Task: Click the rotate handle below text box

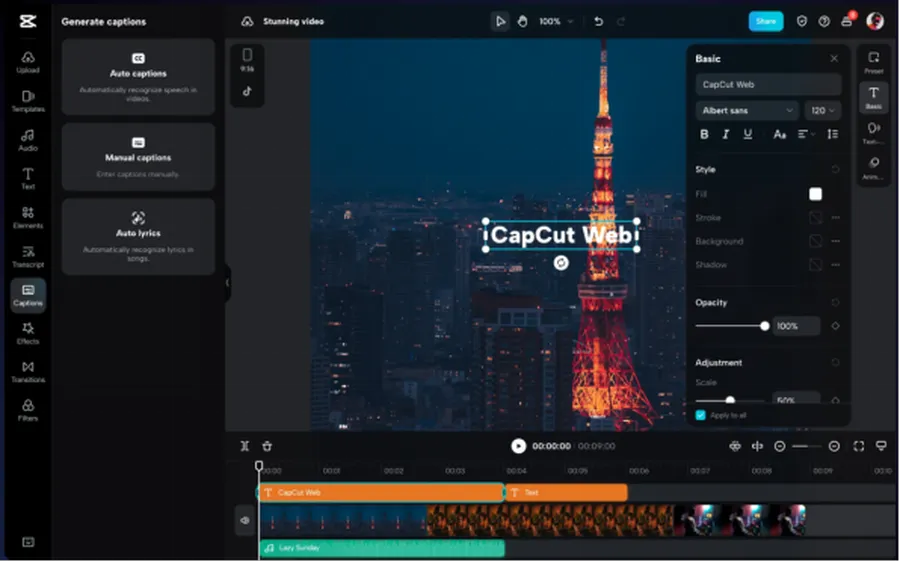Action: pyautogui.click(x=561, y=263)
